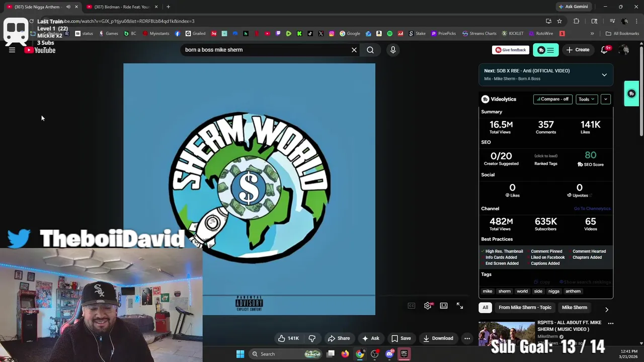This screenshot has height=362, width=644.
Task: Click the 'sherm' tag chip
Action: [504, 291]
